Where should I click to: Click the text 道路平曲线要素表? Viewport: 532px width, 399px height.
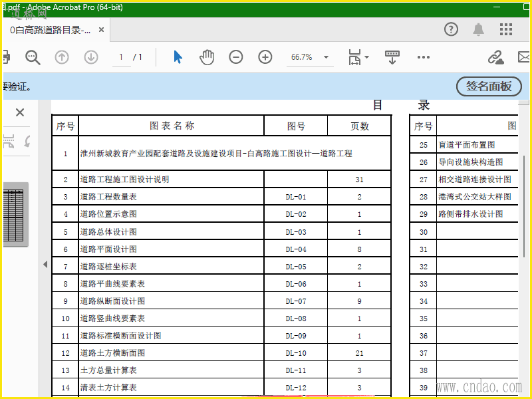coord(112,284)
